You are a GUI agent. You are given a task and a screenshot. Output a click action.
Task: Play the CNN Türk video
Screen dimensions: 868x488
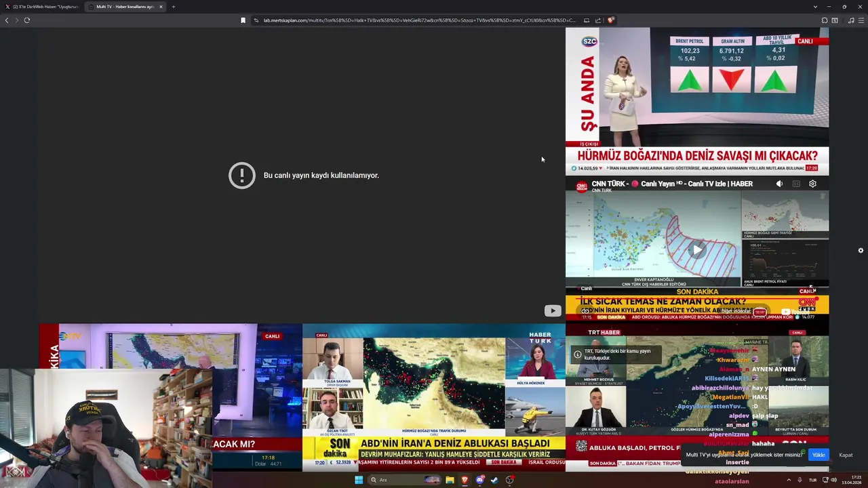pyautogui.click(x=697, y=249)
